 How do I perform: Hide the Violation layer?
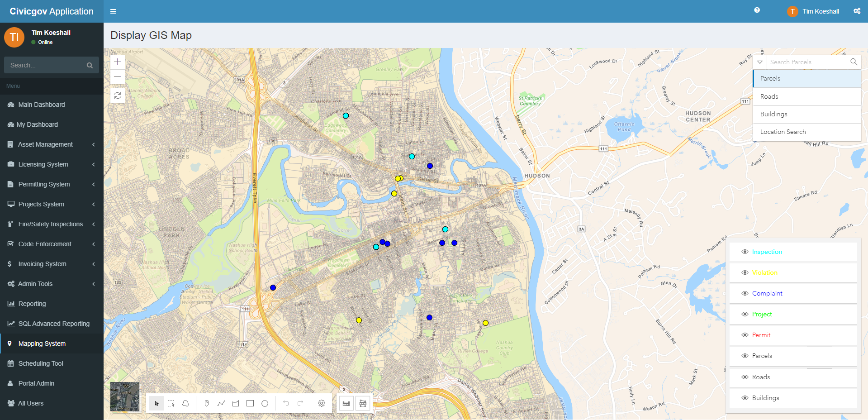coord(745,272)
